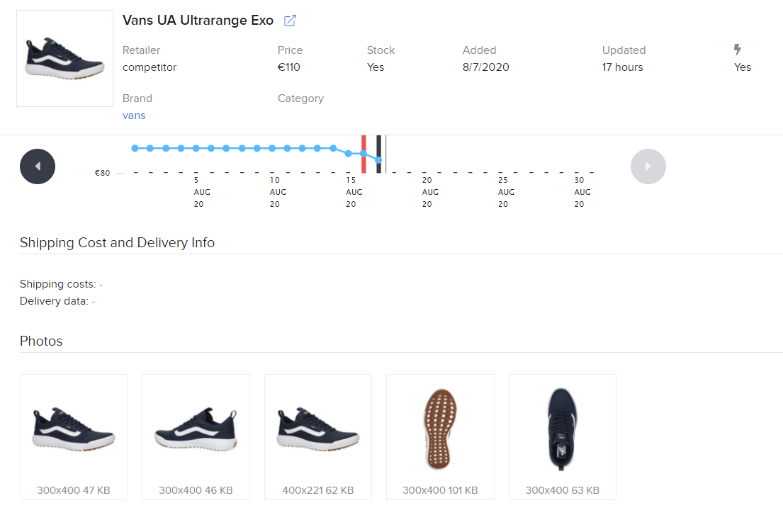Screen dimensions: 783x532
Task: Click the last data point of price line
Action: pos(378,159)
